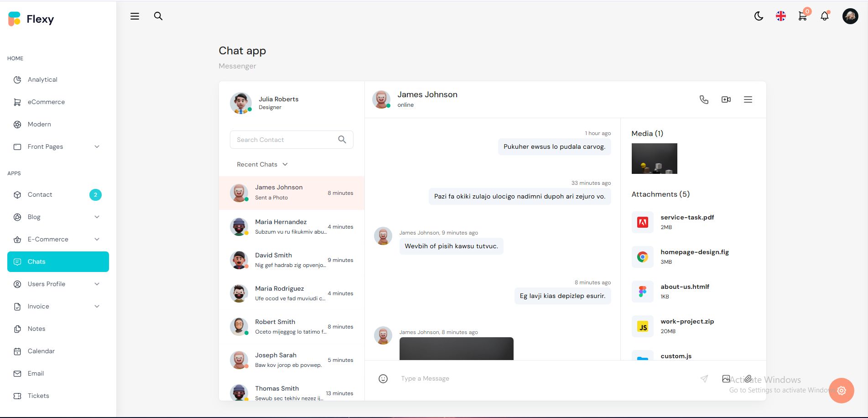868x418 pixels.
Task: Click the Flexy logo
Action: click(31, 19)
